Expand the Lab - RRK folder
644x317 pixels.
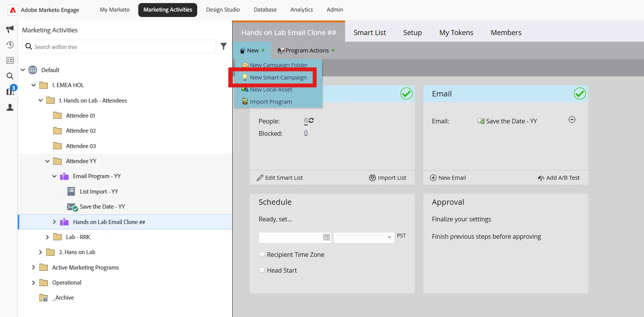click(x=47, y=237)
